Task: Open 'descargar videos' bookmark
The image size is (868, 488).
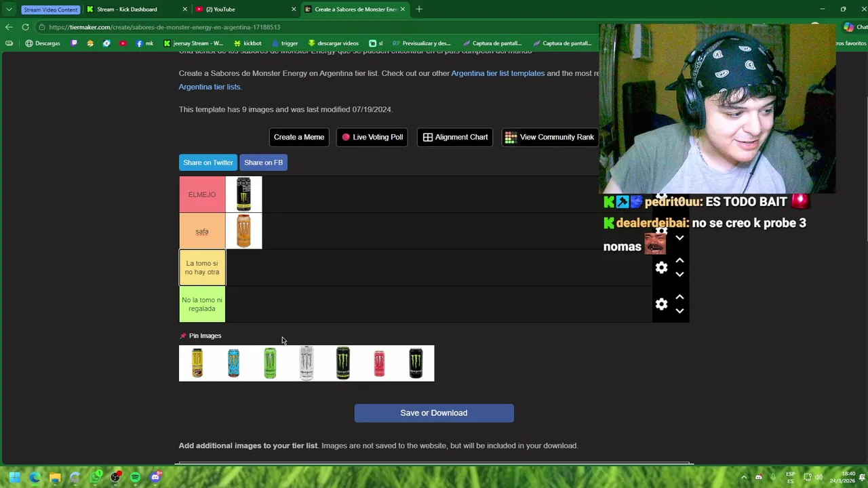Action: [333, 43]
